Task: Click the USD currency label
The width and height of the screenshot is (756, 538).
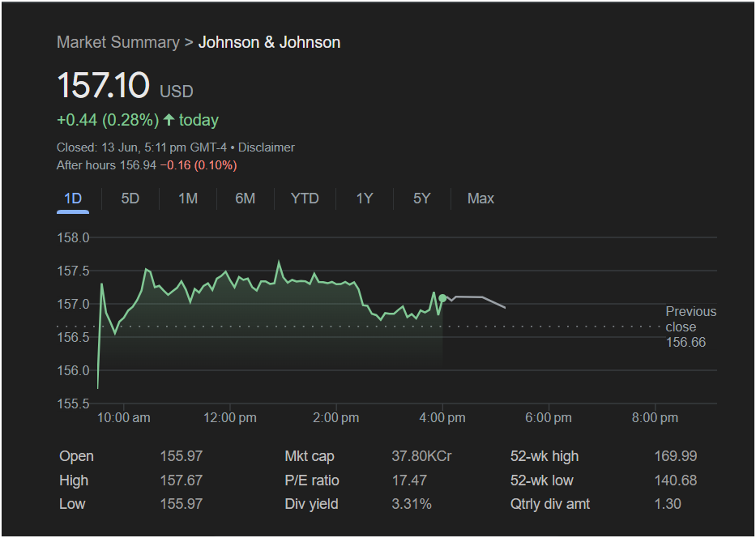Action: [x=177, y=92]
